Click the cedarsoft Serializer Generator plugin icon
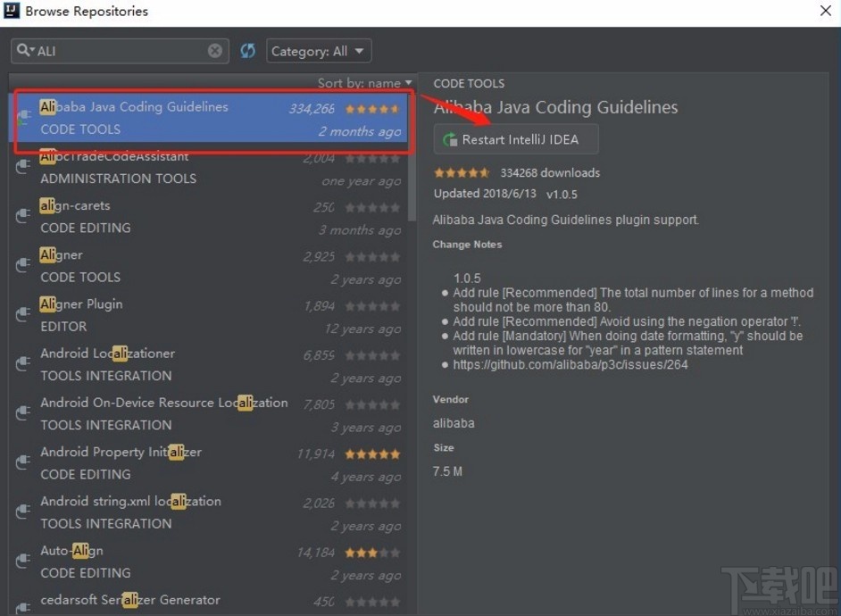Screen dimensions: 841x616 click(22, 605)
